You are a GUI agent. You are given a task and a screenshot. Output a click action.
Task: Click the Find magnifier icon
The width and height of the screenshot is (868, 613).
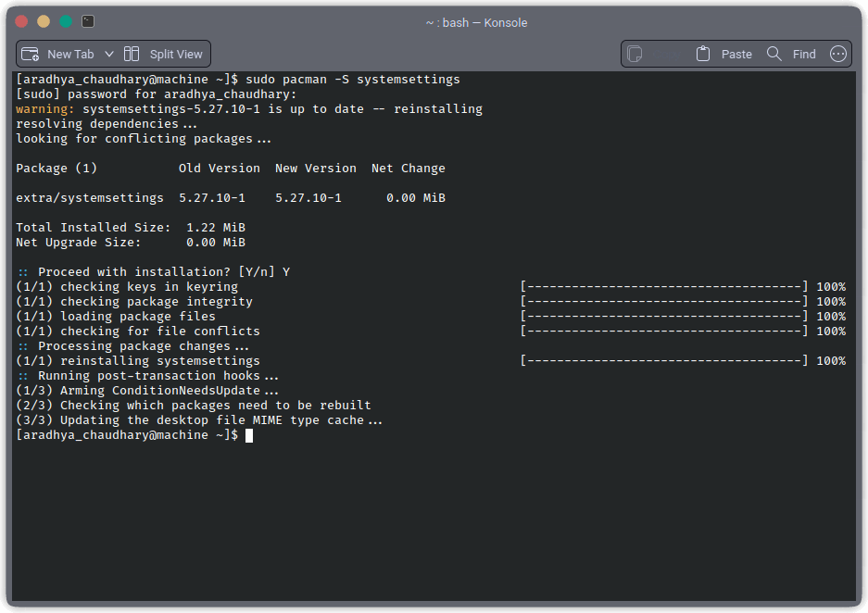tap(774, 54)
